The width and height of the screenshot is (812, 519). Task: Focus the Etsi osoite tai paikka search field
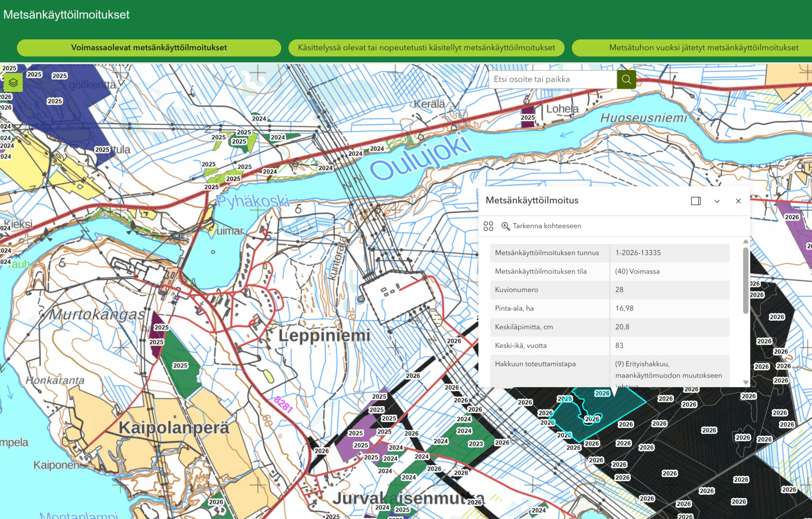click(553, 79)
